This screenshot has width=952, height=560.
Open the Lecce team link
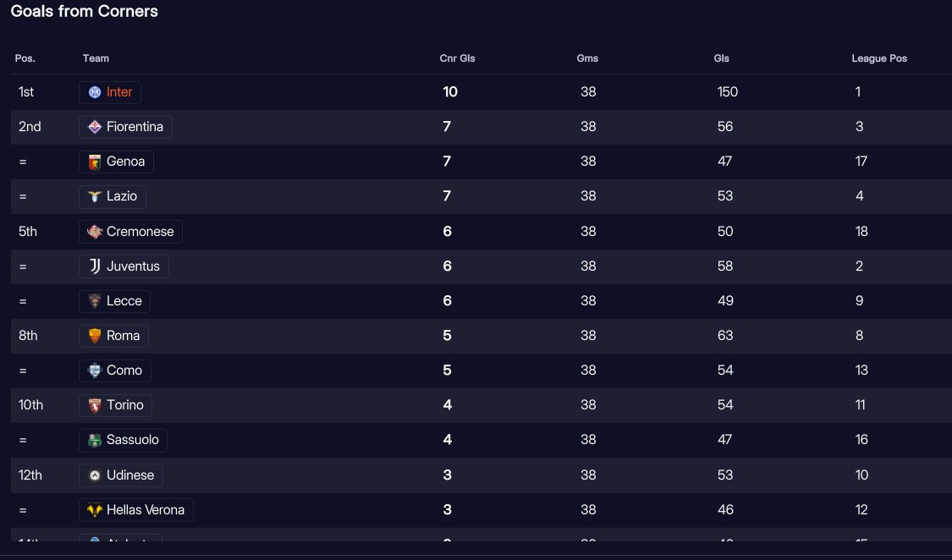(124, 301)
